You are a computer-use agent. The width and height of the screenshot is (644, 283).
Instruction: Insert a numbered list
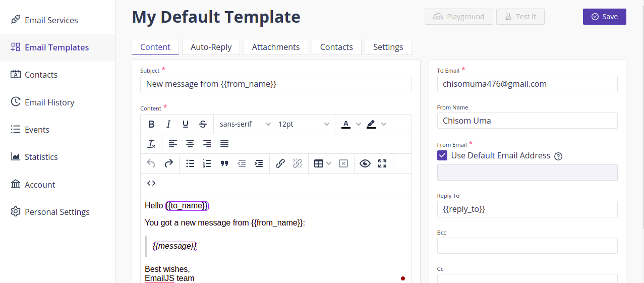(207, 163)
